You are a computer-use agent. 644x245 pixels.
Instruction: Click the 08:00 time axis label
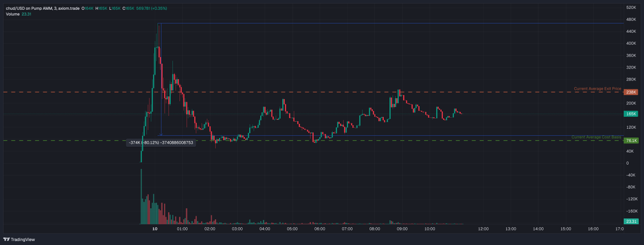pyautogui.click(x=375, y=229)
